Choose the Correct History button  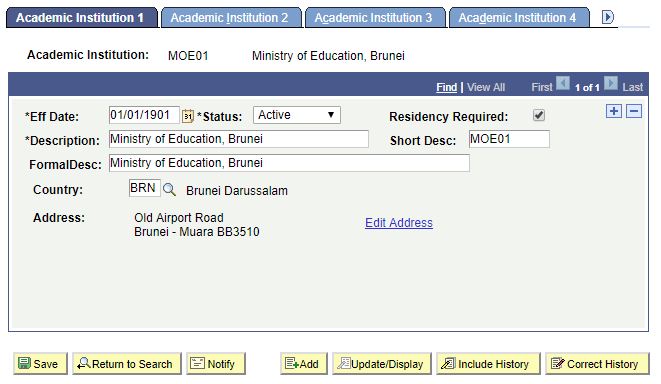(x=597, y=363)
